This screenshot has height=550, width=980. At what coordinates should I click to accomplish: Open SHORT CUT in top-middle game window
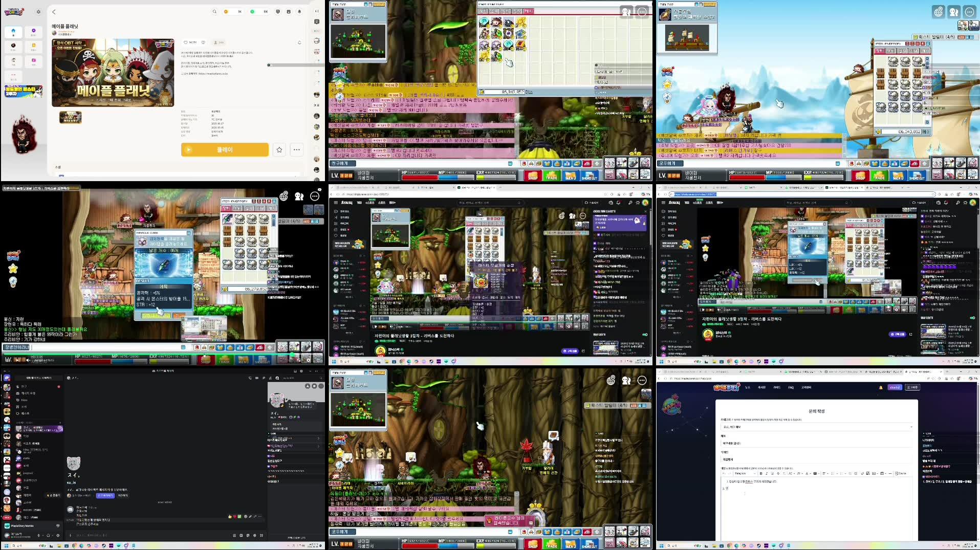[590, 176]
